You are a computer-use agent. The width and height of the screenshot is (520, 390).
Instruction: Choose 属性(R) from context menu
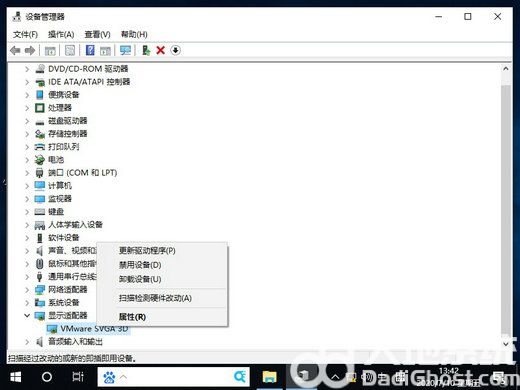[x=162, y=317]
